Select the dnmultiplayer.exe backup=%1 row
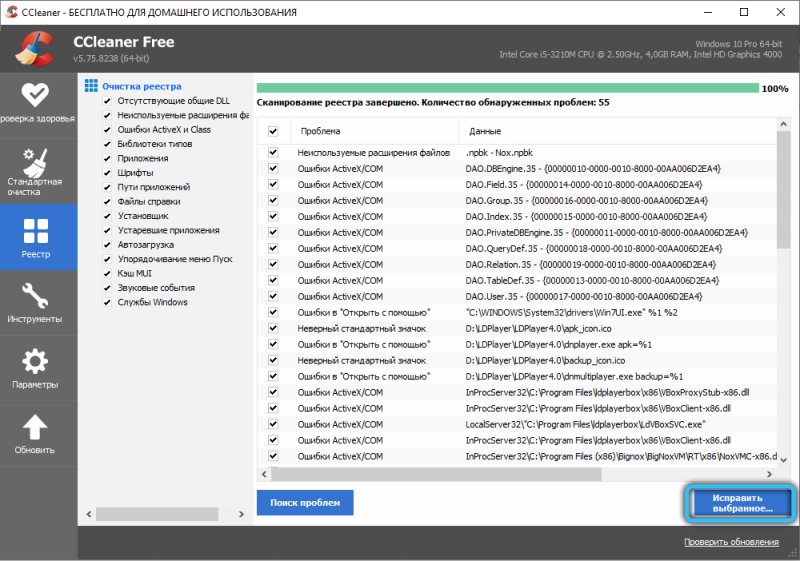Image resolution: width=800 pixels, height=561 pixels. click(x=517, y=376)
